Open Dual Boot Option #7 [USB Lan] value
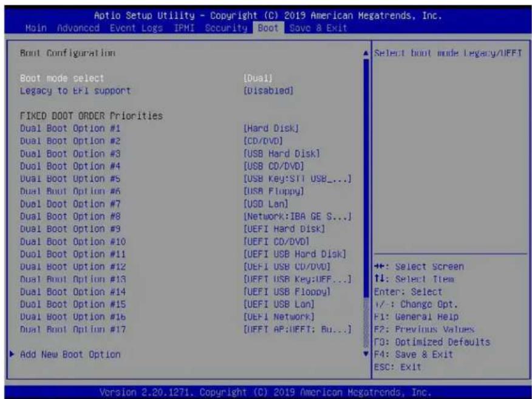 tap(266, 204)
